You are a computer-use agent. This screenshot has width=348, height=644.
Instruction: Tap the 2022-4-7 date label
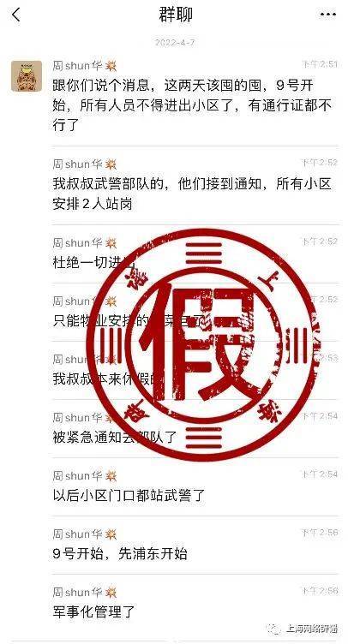175,42
